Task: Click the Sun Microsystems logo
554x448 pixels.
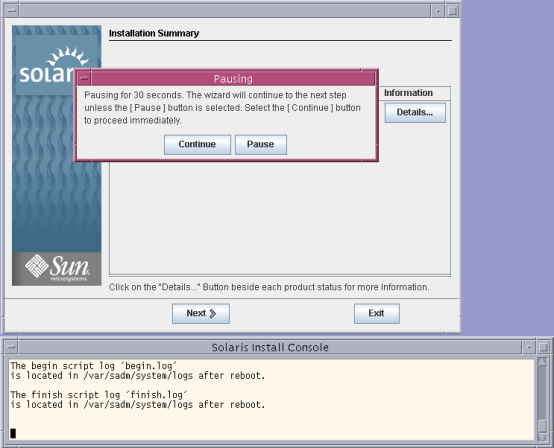Action: tap(57, 269)
